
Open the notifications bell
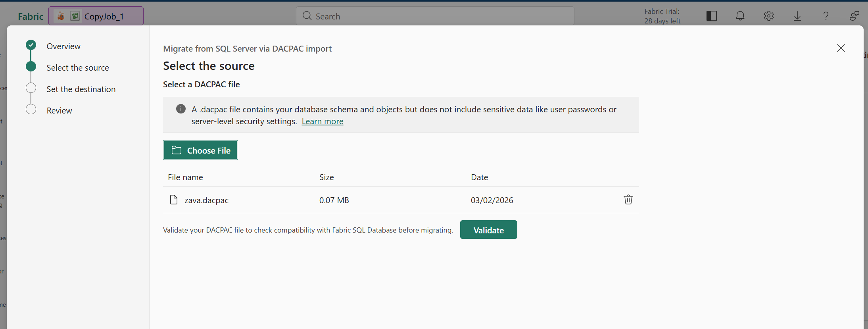click(x=740, y=16)
